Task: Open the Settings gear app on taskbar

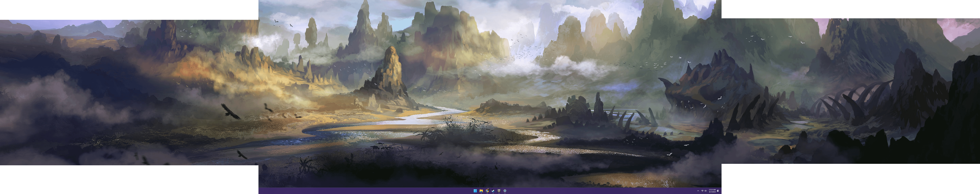Action: 505,191
